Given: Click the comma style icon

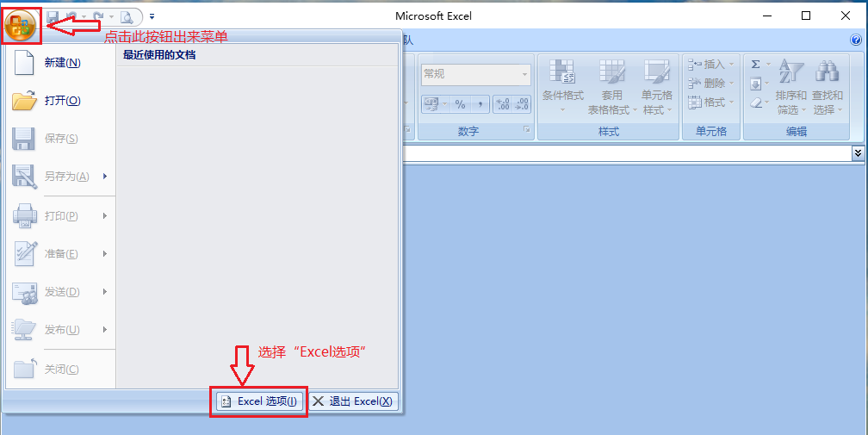Looking at the screenshot, I should pyautogui.click(x=480, y=103).
